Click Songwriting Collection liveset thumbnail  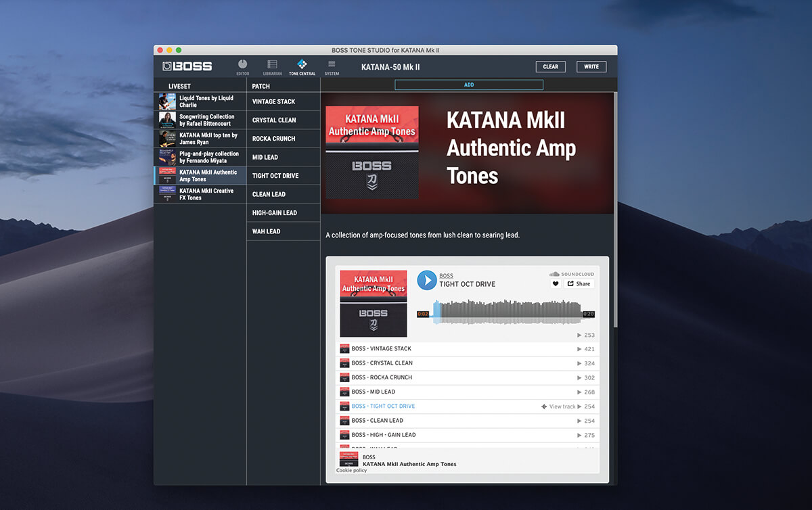click(x=167, y=120)
